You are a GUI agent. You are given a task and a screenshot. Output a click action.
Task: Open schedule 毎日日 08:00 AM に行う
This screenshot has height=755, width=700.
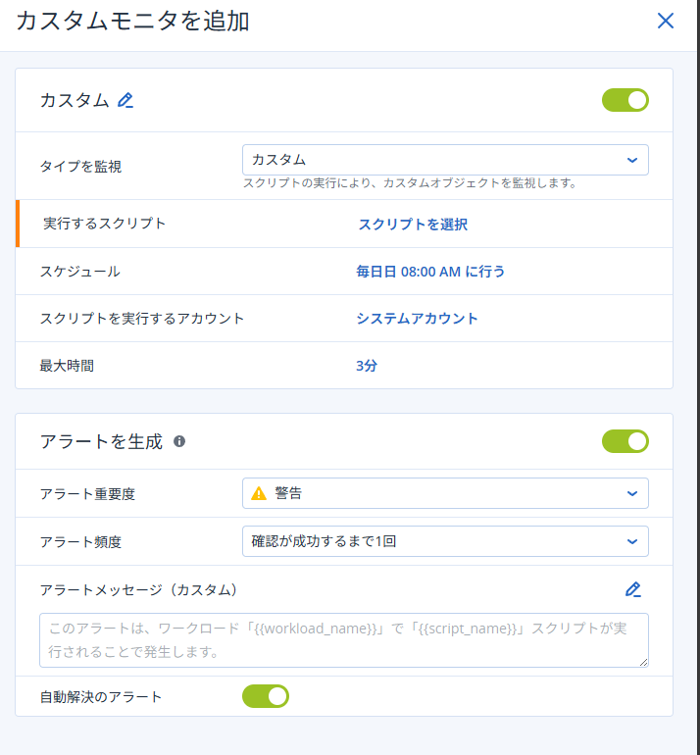pos(430,272)
